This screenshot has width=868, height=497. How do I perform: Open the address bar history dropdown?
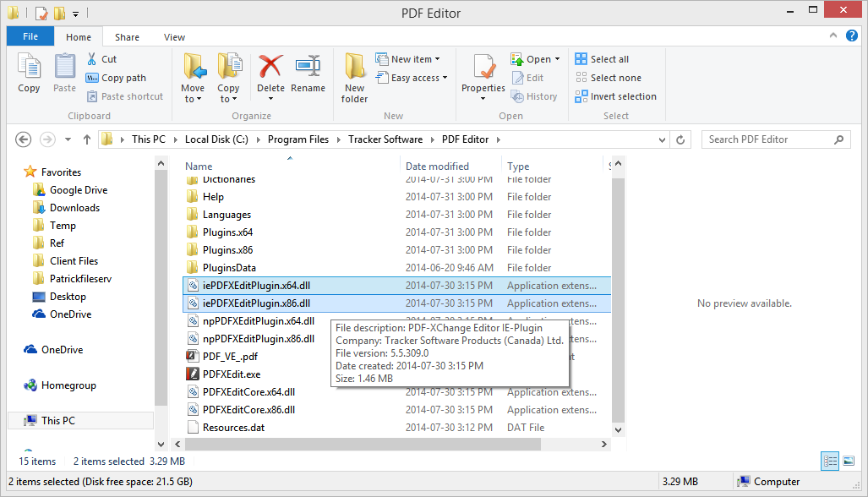click(x=662, y=140)
